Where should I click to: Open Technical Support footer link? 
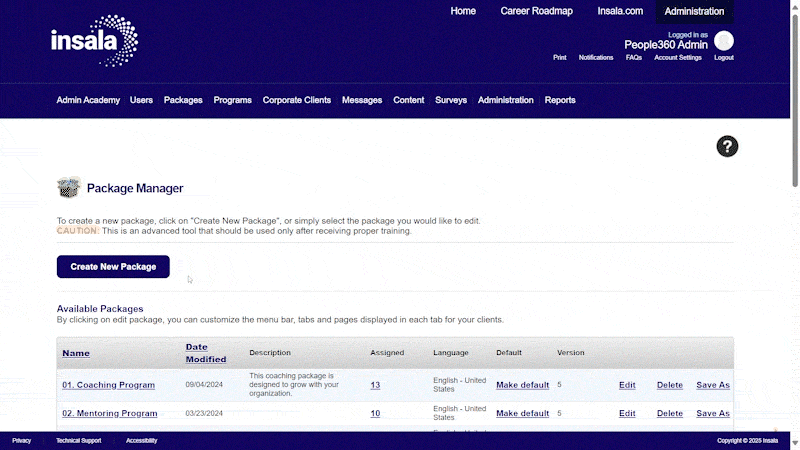pos(79,441)
